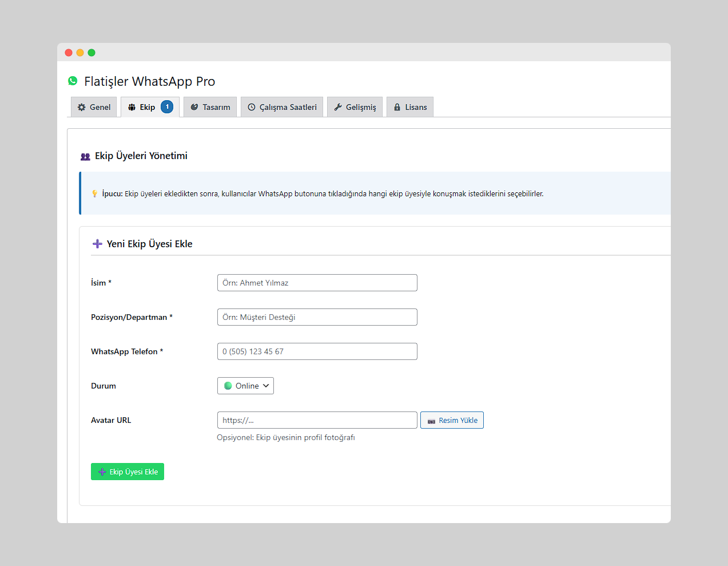Click the clock icon on Çalışma Saatleri tab

(252, 107)
